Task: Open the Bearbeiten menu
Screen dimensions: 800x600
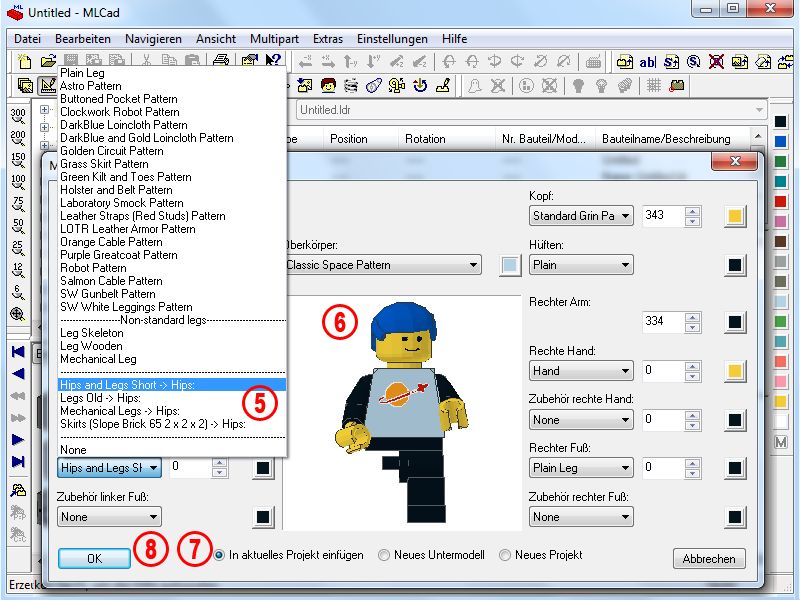Action: coord(83,39)
